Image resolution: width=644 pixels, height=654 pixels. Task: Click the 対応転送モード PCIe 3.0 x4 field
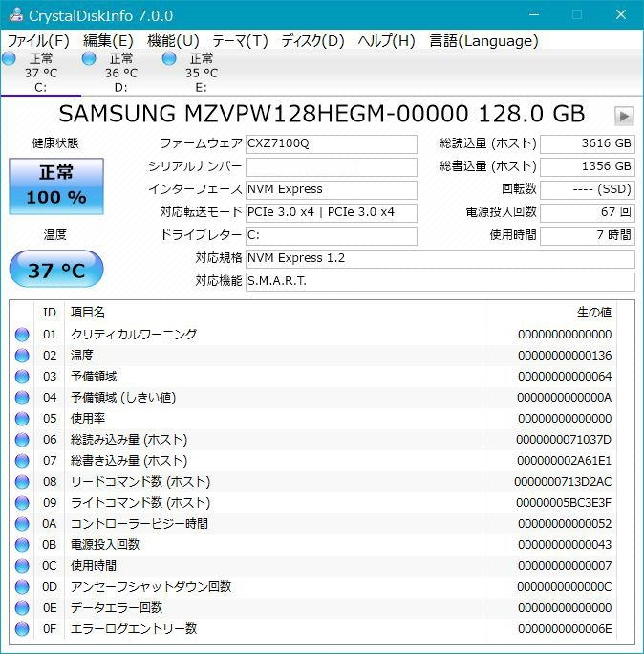tap(332, 212)
